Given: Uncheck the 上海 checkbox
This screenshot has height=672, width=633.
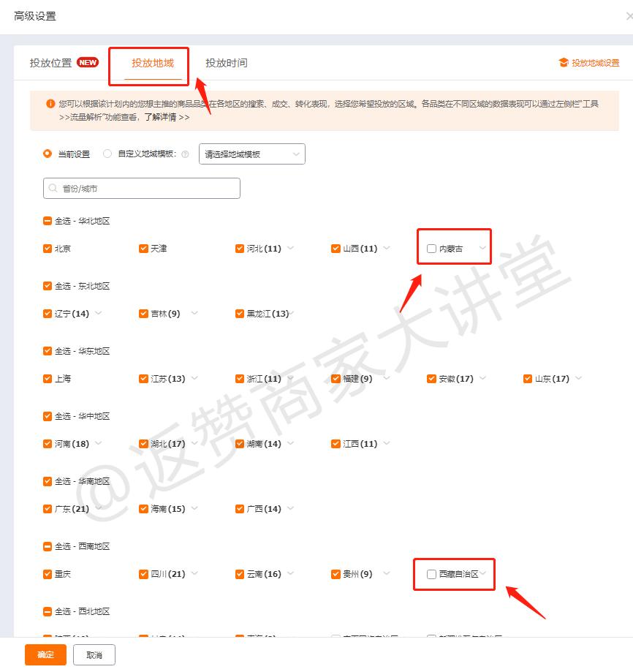Looking at the screenshot, I should click(x=48, y=379).
